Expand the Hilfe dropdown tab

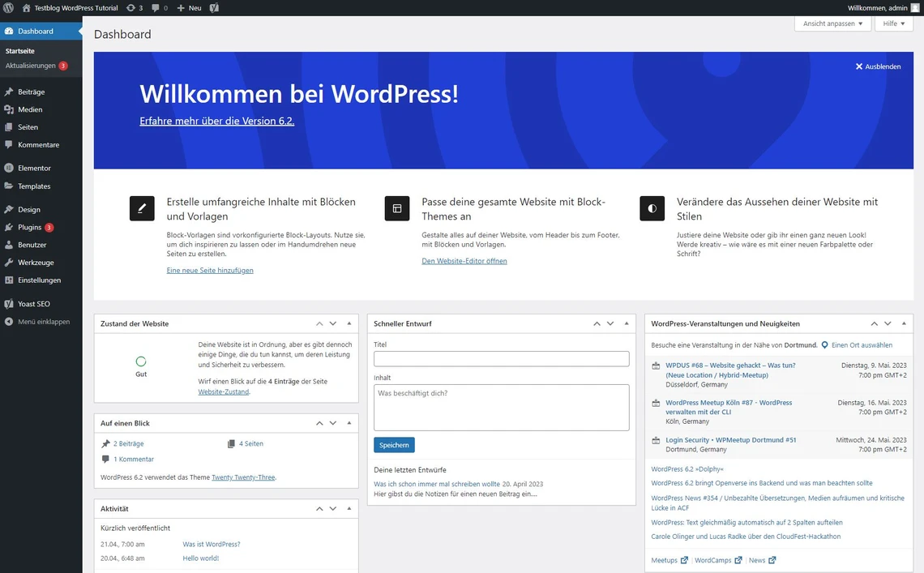(x=894, y=24)
